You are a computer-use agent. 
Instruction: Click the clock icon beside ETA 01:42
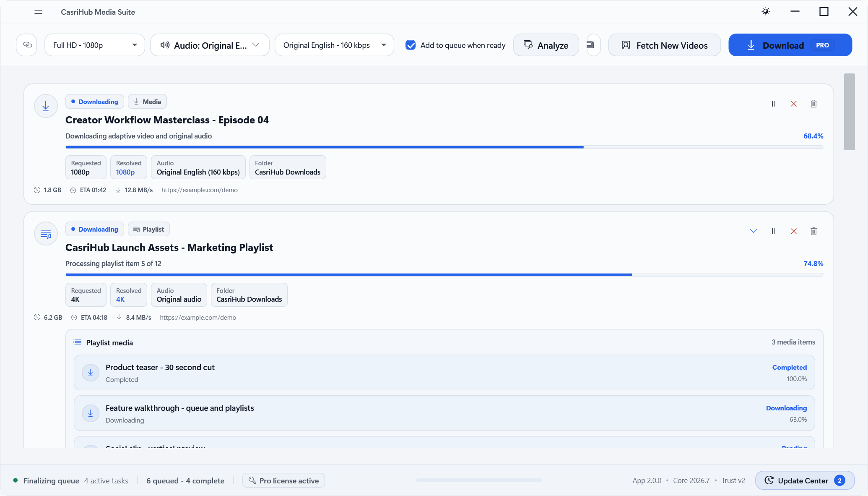click(x=73, y=190)
